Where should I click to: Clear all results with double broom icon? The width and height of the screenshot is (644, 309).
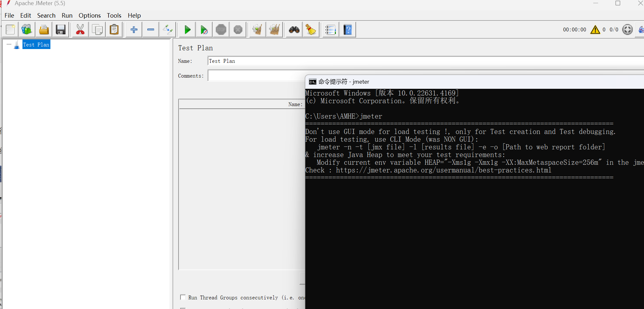coord(274,30)
